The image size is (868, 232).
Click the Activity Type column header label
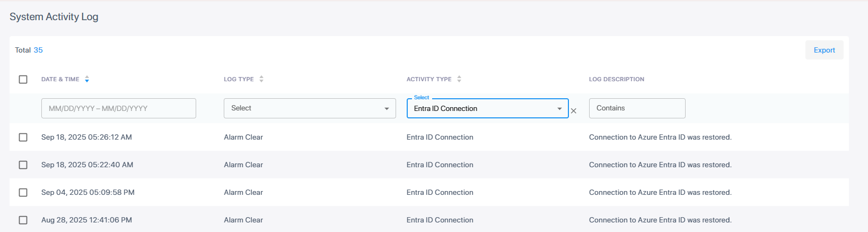tap(429, 79)
